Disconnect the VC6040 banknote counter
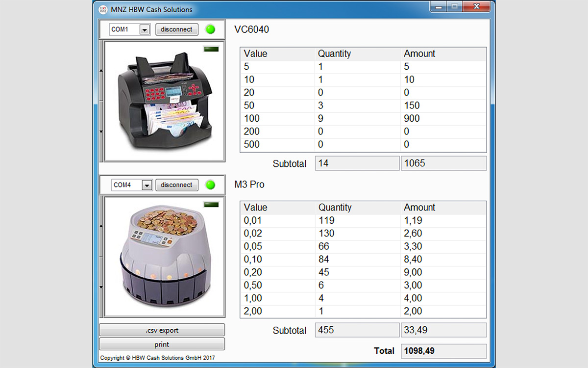 click(176, 29)
